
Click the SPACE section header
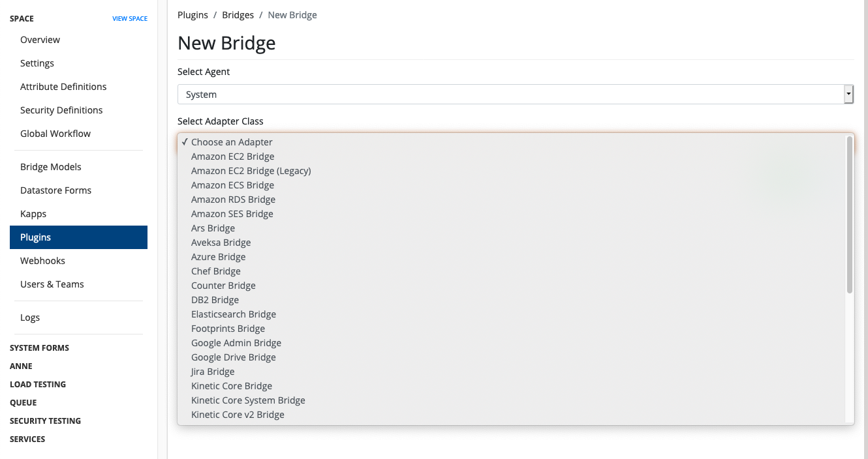coord(22,19)
